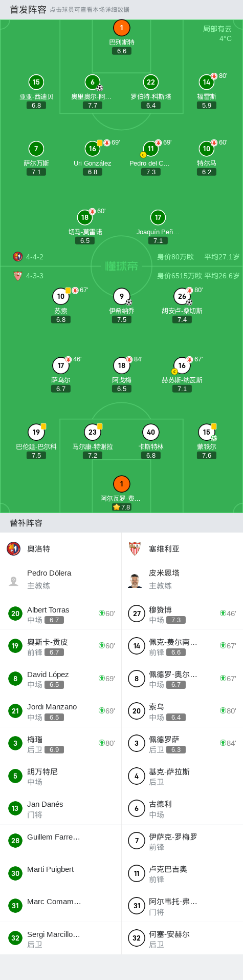Select substitute 3 梅瑙 defender entry
Image resolution: width=243 pixels, height=980 pixels.
tap(61, 743)
